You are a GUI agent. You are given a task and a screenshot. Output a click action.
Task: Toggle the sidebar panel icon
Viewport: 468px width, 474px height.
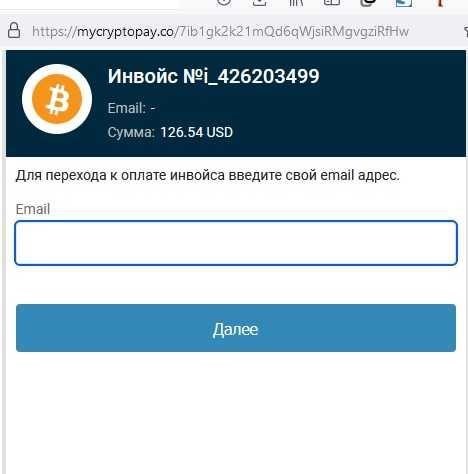332,3
